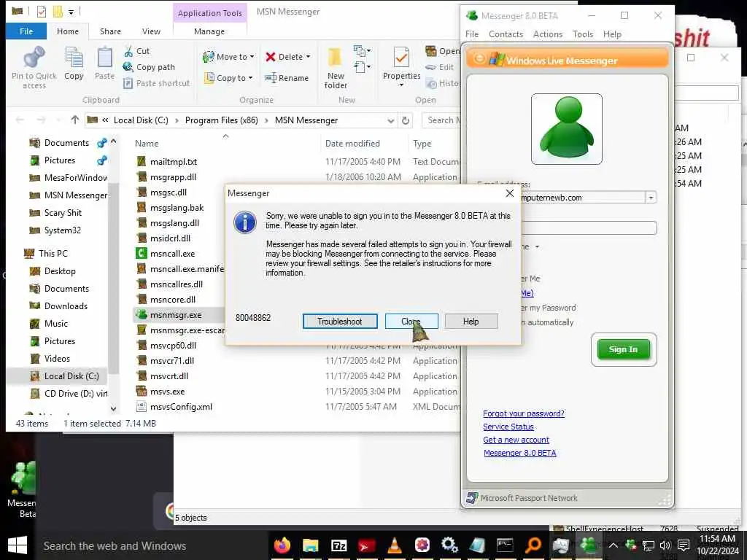Click the Paste clipboard icon in ribbon
747x560 pixels.
pyautogui.click(x=104, y=58)
